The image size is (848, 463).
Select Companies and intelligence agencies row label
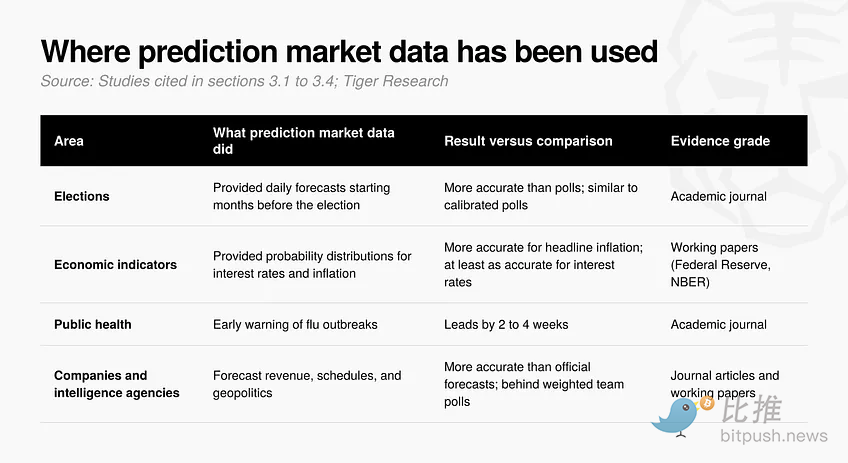[116, 384]
